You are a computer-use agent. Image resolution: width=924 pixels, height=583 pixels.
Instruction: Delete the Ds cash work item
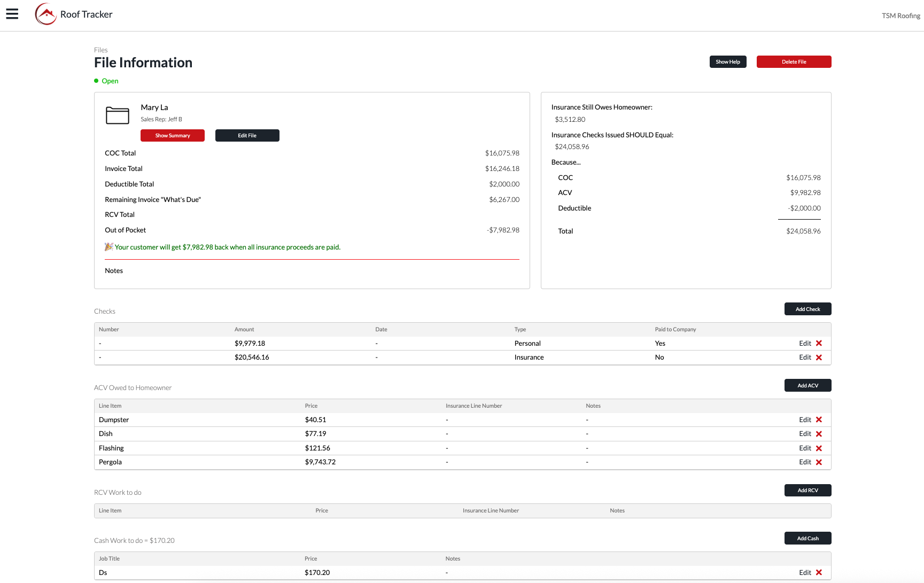(x=819, y=573)
